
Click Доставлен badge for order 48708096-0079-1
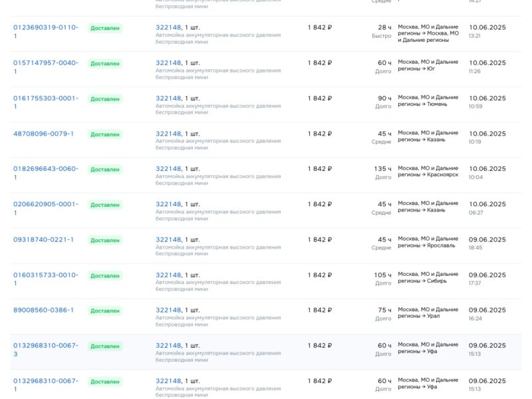pyautogui.click(x=105, y=134)
